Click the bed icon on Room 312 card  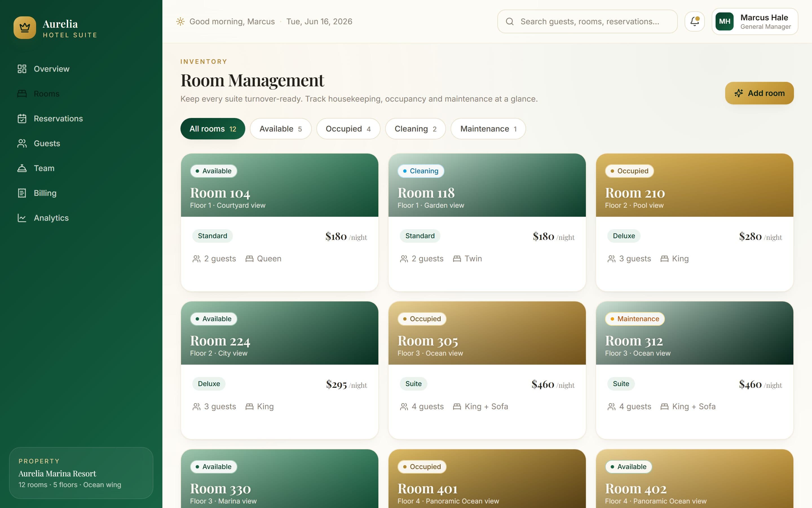664,406
